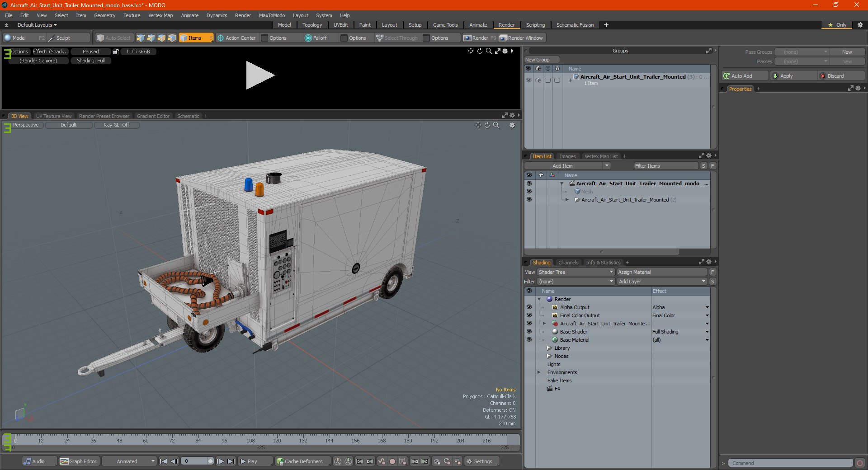Click the Audio button icon

[x=28, y=461]
